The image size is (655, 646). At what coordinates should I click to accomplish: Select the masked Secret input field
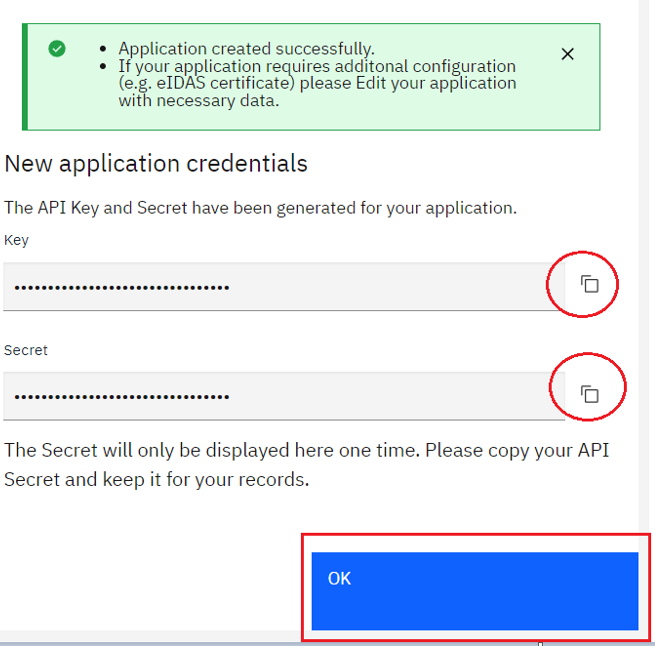pos(284,396)
